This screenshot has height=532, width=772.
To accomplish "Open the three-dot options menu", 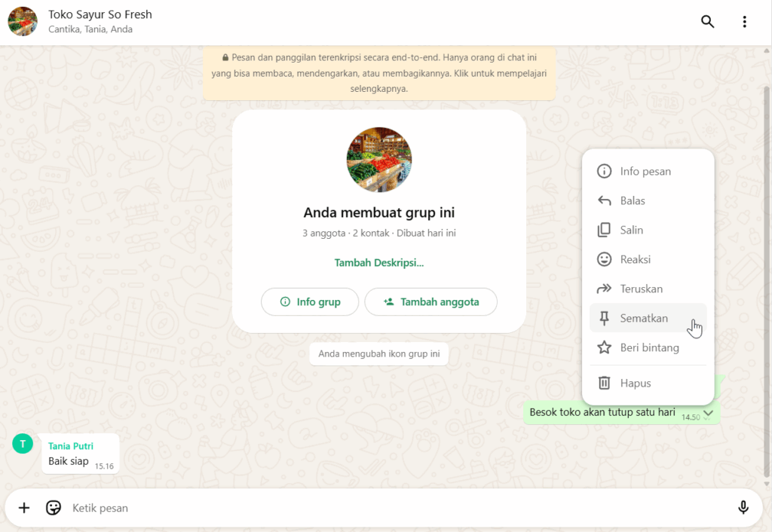I will 744,22.
